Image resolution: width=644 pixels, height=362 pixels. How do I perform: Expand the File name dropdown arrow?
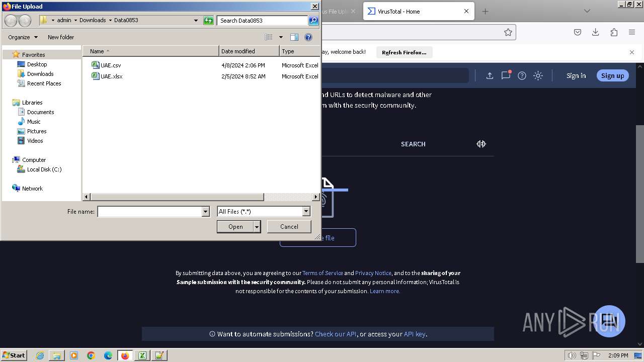pos(205,212)
